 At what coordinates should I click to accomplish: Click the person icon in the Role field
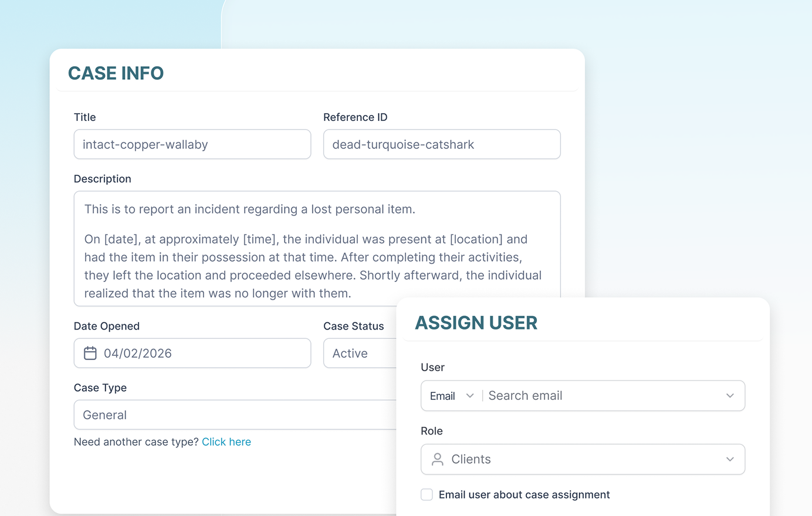[x=437, y=459]
